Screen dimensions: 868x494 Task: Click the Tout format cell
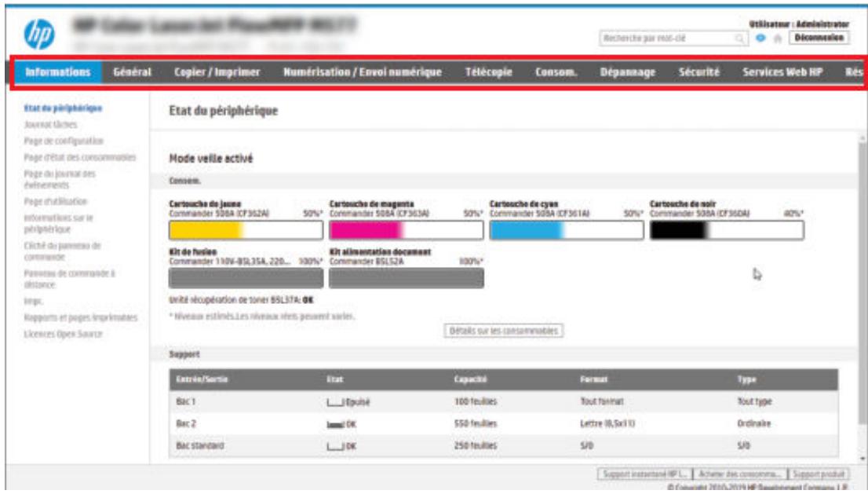tap(602, 401)
